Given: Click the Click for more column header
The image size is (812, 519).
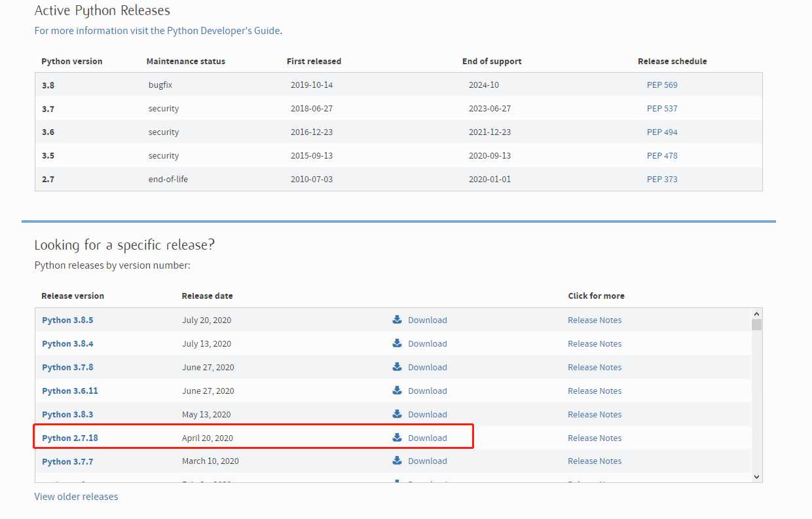Looking at the screenshot, I should 597,296.
